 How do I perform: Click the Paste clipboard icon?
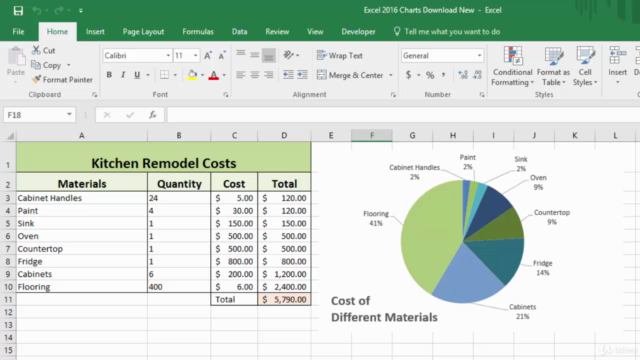pyautogui.click(x=16, y=56)
